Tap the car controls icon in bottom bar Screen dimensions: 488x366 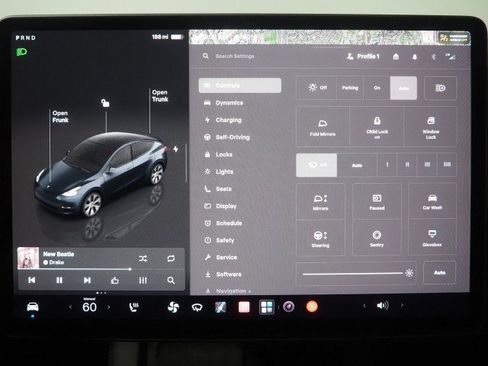pos(32,307)
